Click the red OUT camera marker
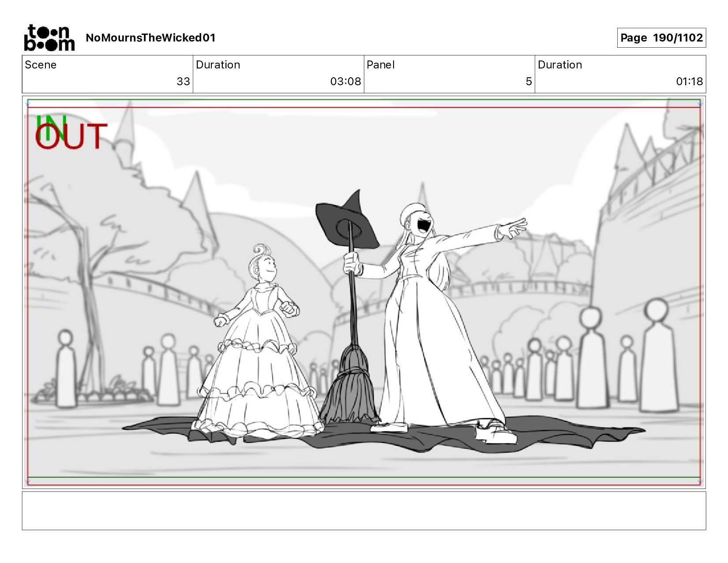 click(71, 136)
